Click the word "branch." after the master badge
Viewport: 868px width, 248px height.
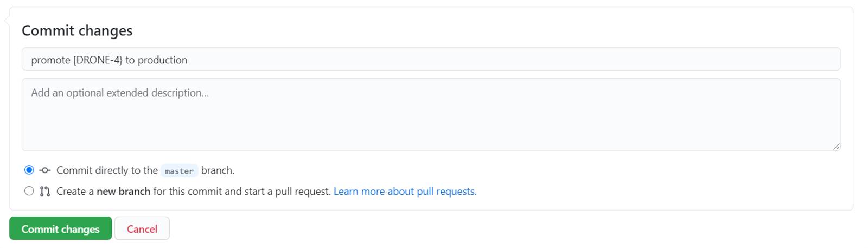click(x=218, y=170)
